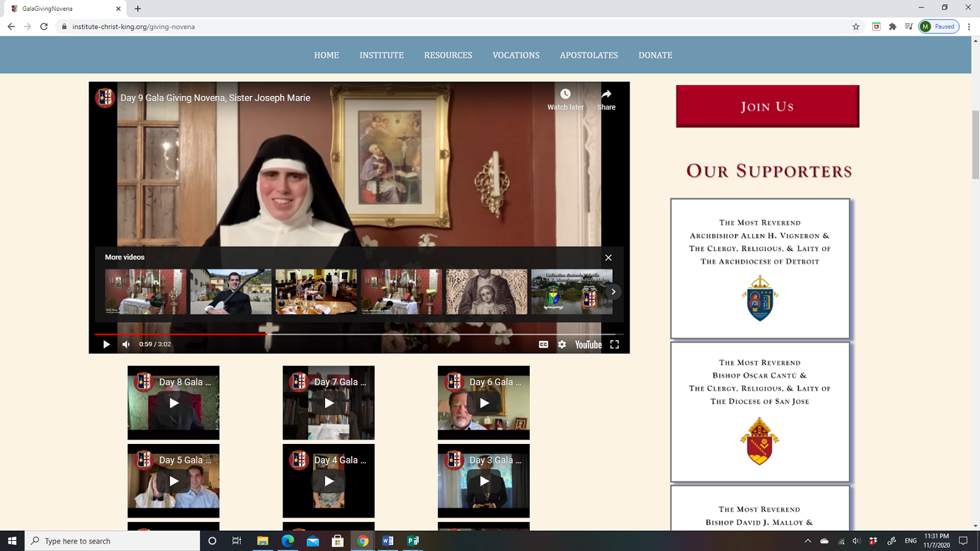Show next More videos suggestions arrow
This screenshot has height=551, width=980.
coord(613,292)
